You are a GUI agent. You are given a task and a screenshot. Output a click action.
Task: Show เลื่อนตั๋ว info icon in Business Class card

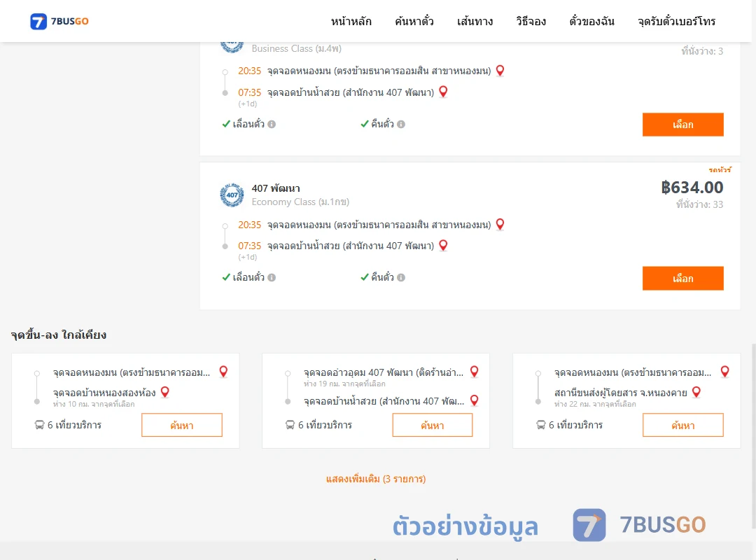tap(272, 125)
